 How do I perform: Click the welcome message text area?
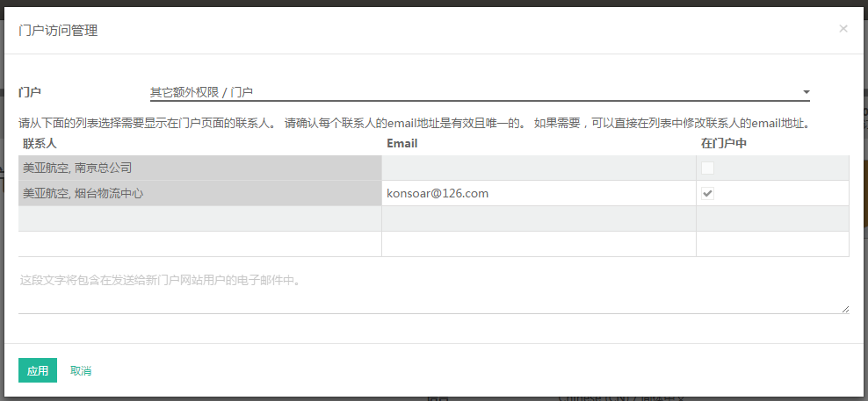coord(434,291)
